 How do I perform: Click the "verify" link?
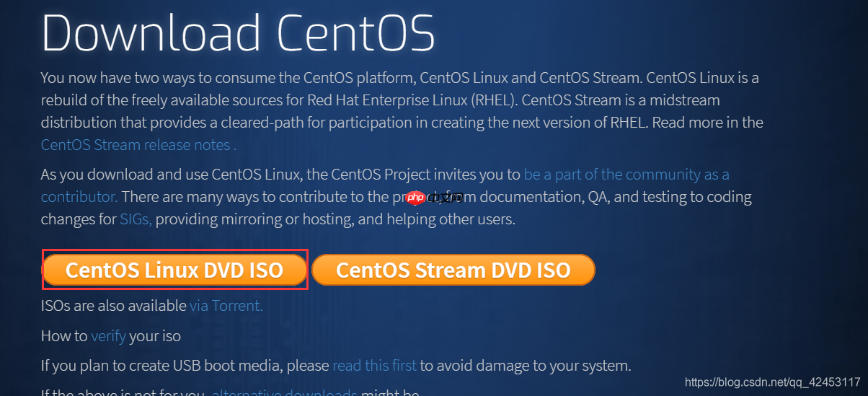(x=109, y=336)
